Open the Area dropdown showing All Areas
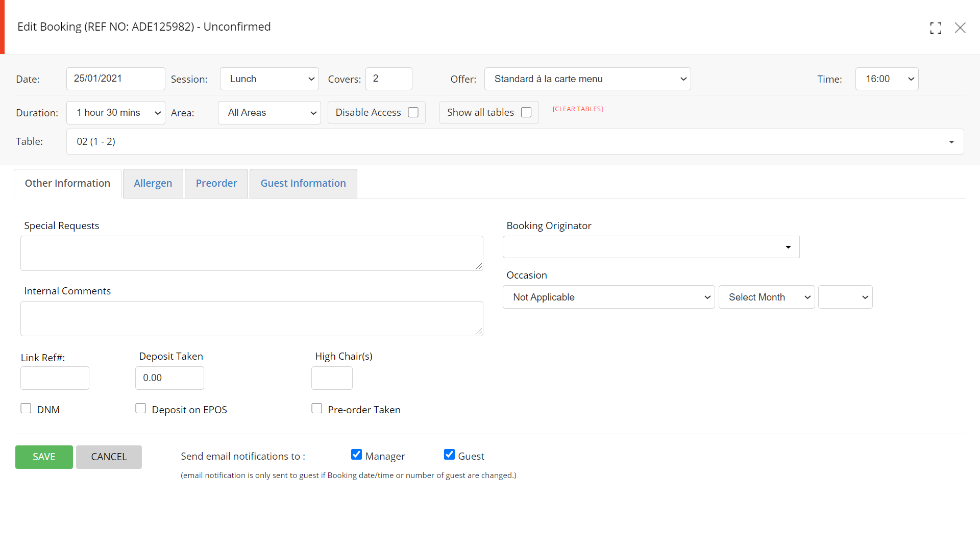The width and height of the screenshot is (980, 551). tap(269, 113)
